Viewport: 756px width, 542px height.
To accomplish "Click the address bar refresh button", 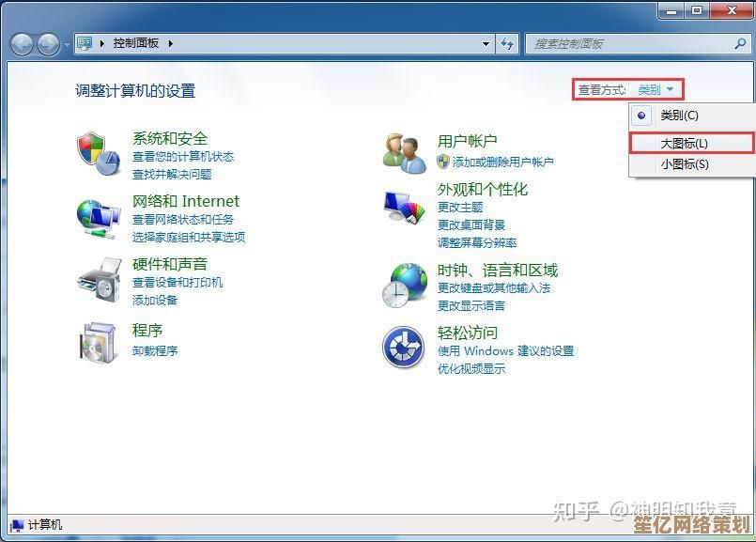I will point(507,43).
